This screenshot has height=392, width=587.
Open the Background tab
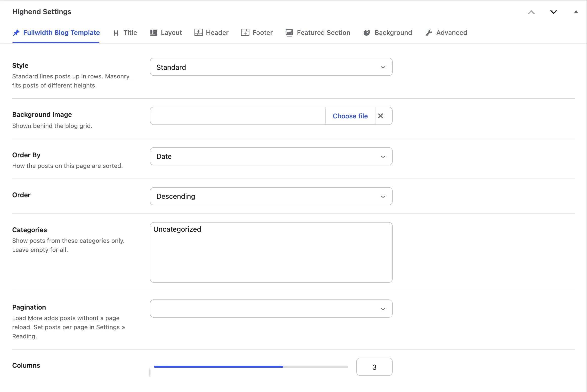388,33
